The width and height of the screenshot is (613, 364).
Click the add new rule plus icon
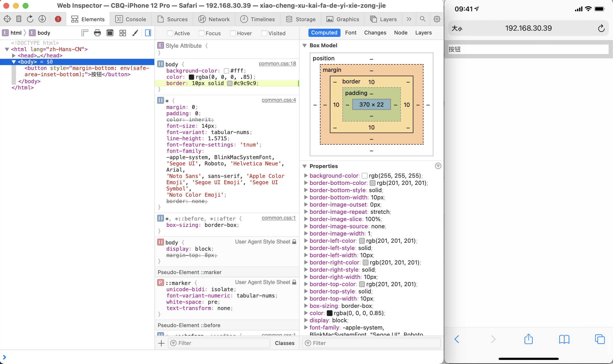[161, 343]
